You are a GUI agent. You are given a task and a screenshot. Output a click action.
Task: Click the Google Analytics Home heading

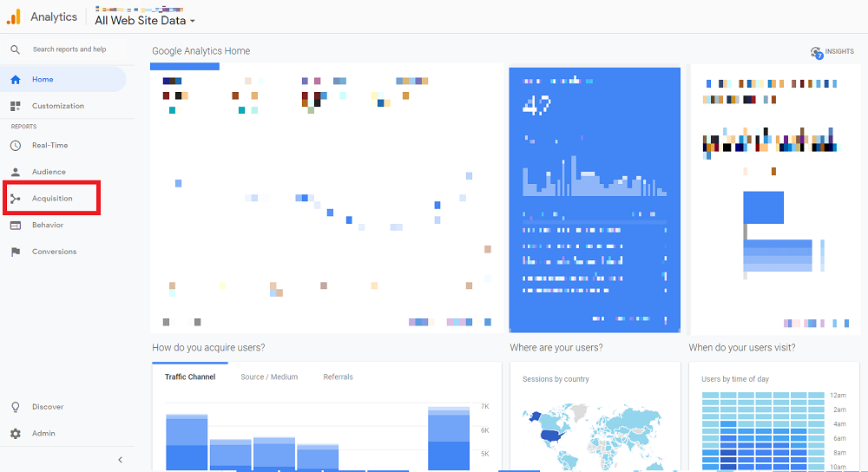coord(201,51)
